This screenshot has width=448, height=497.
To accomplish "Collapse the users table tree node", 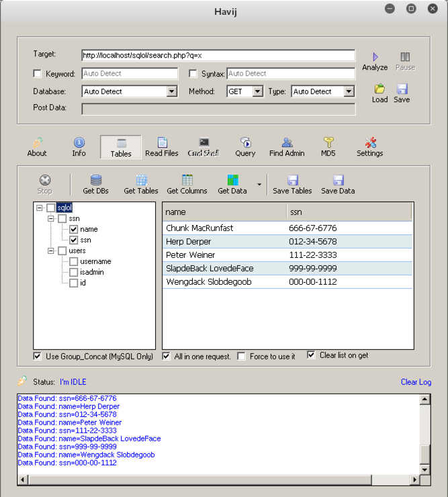I will point(51,251).
